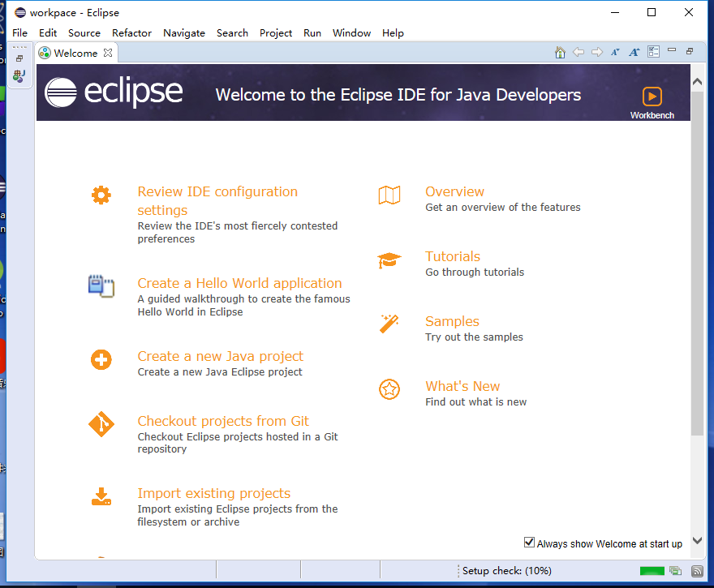
Task: Click the Eclipse logo in the banner
Action: coord(114,92)
